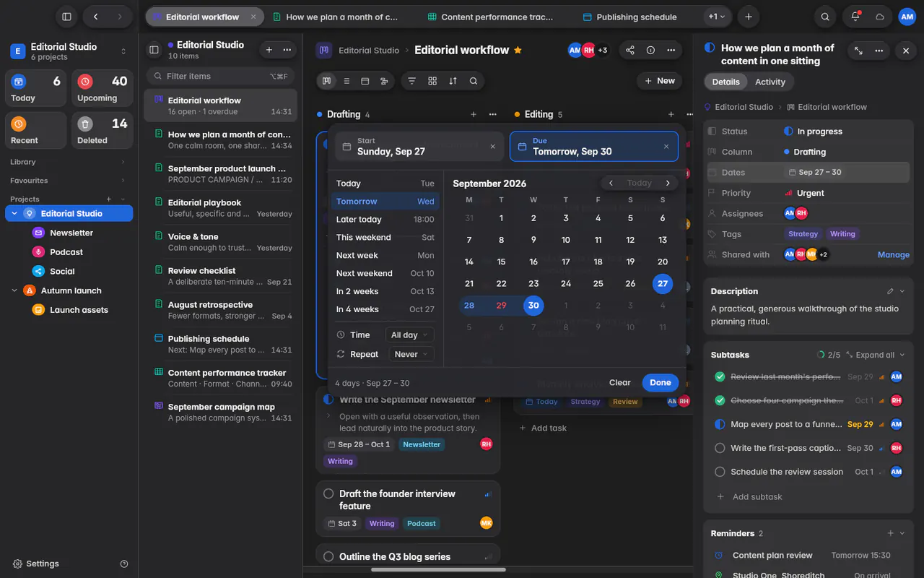Check the 'Schedule the review session' subtask
Viewport: 924px width, 578px height.
click(x=720, y=472)
